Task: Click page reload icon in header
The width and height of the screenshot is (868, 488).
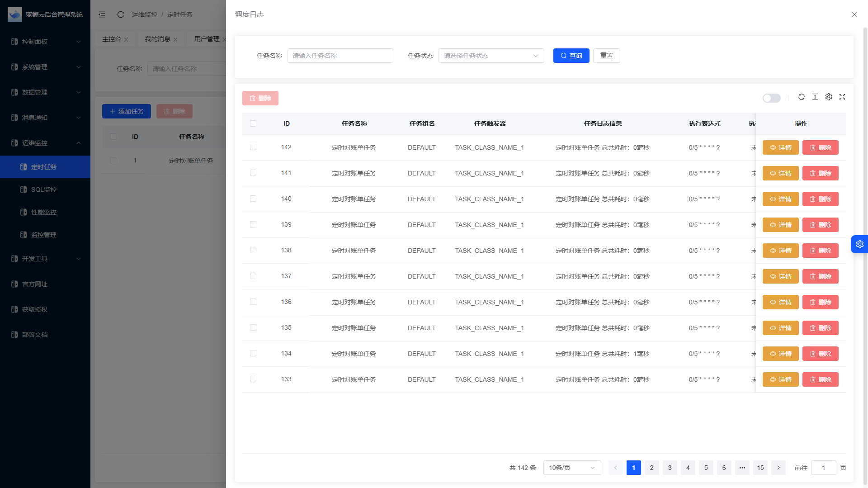Action: pos(121,14)
